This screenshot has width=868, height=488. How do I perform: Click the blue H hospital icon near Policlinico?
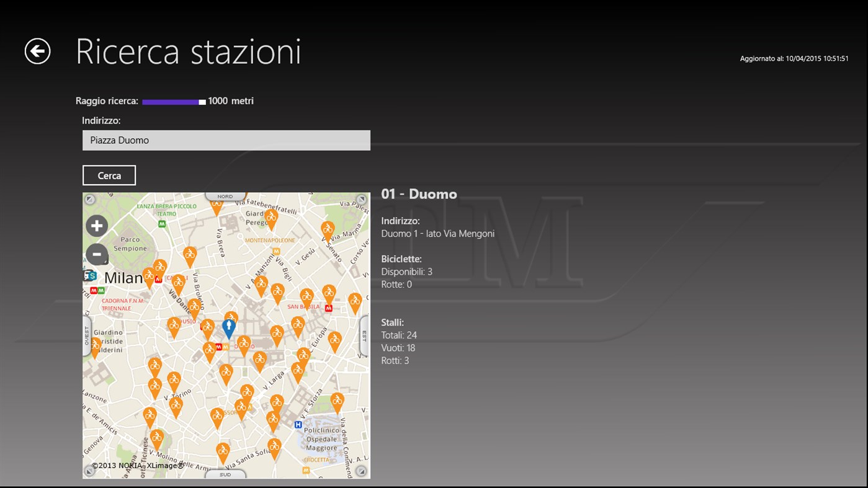coord(298,424)
